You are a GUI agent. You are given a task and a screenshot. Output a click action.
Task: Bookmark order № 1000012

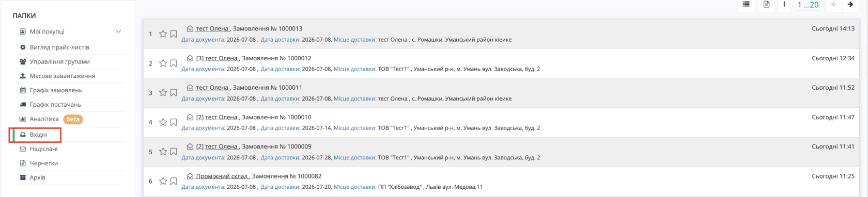174,63
